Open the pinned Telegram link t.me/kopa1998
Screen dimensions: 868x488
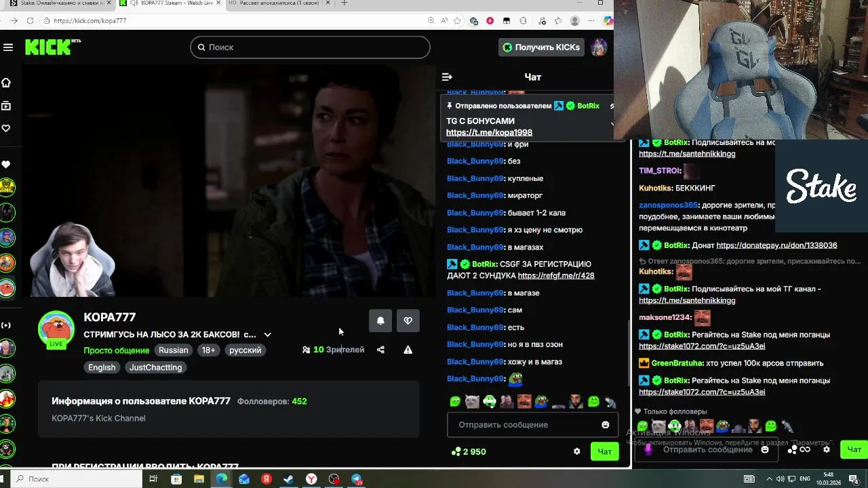(x=489, y=133)
